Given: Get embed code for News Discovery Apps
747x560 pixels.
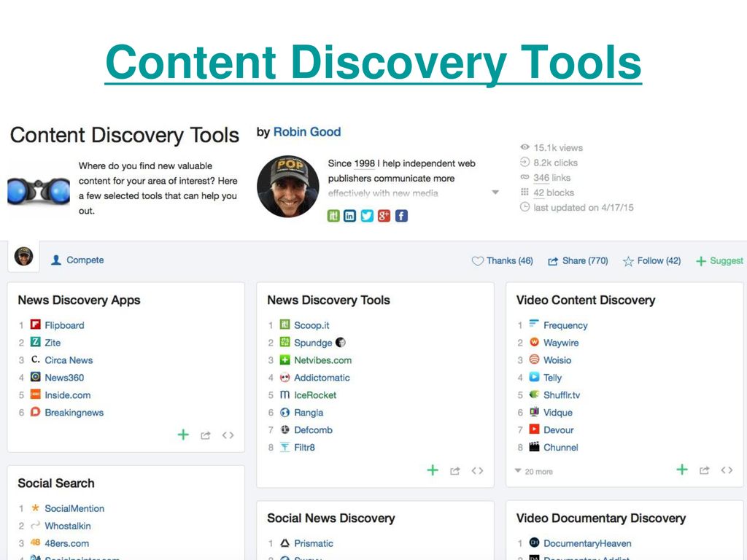Looking at the screenshot, I should click(228, 435).
